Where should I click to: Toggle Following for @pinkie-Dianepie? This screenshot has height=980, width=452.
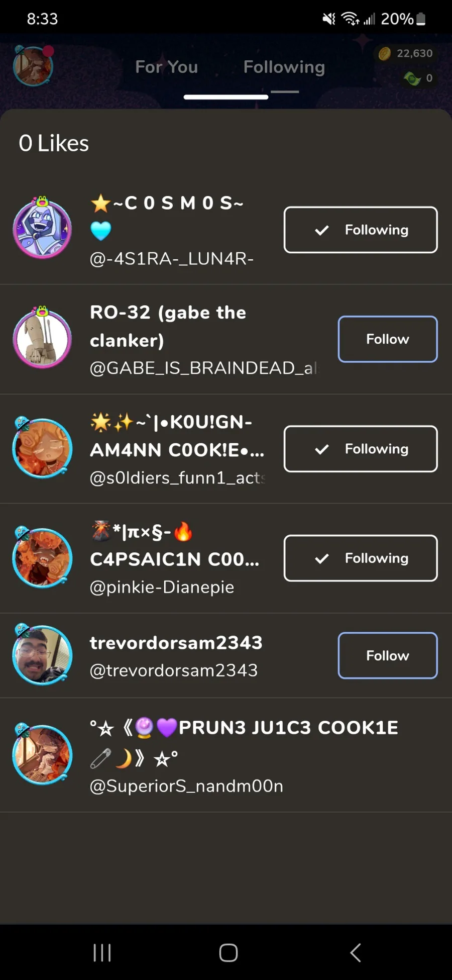(361, 558)
